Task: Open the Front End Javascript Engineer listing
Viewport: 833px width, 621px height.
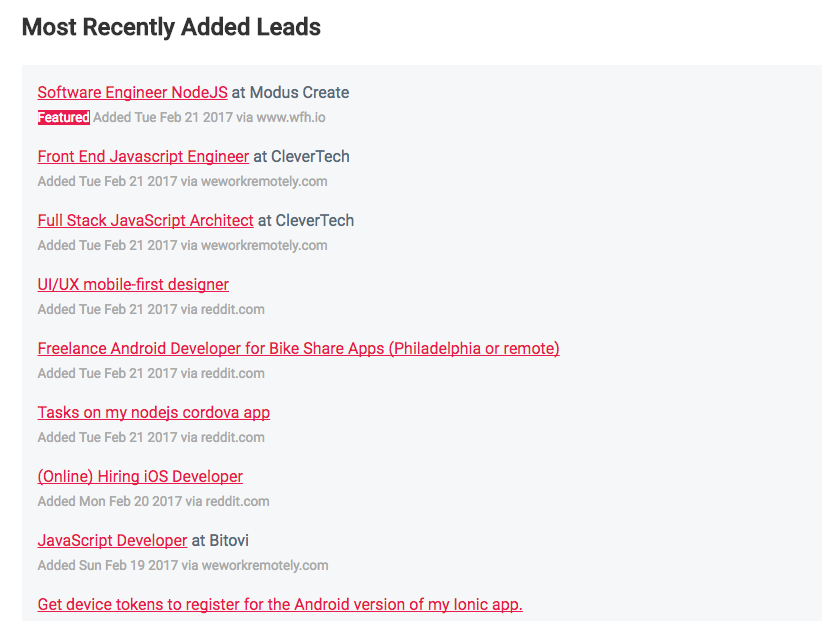Action: point(142,156)
